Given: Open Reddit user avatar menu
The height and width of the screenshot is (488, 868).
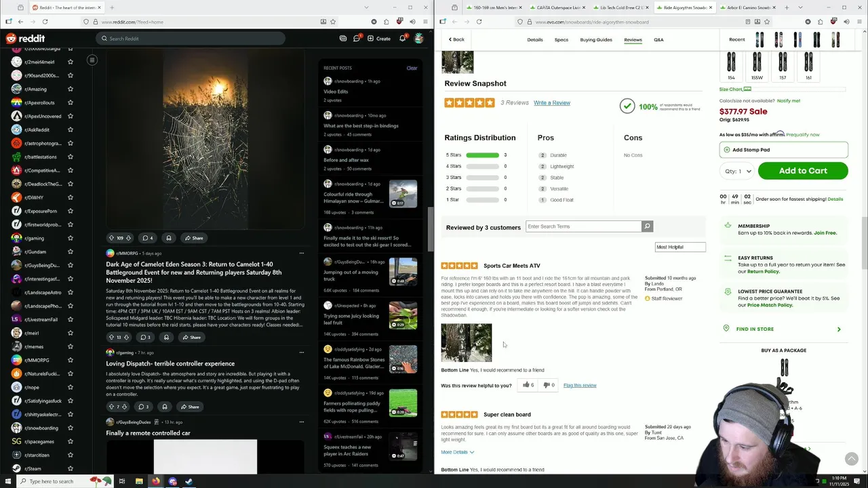Looking at the screenshot, I should tap(419, 39).
